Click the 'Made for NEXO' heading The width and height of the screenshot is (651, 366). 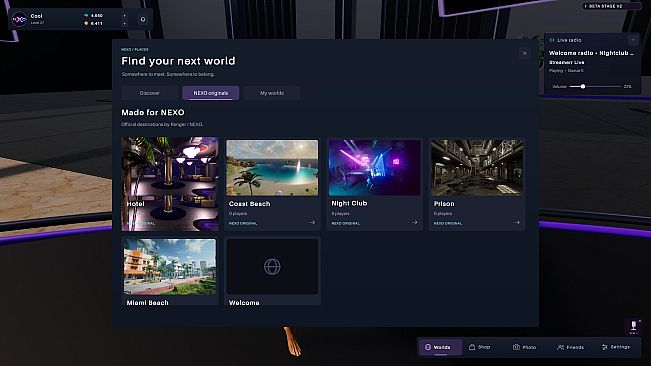click(153, 112)
